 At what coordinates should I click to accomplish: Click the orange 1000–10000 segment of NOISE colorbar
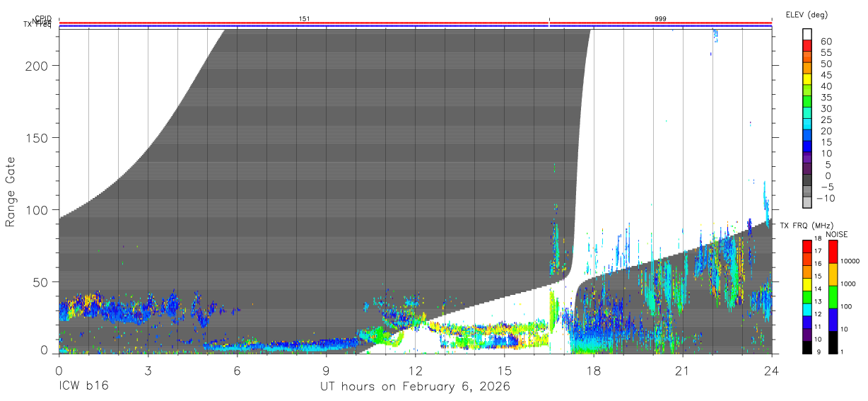pos(833,274)
